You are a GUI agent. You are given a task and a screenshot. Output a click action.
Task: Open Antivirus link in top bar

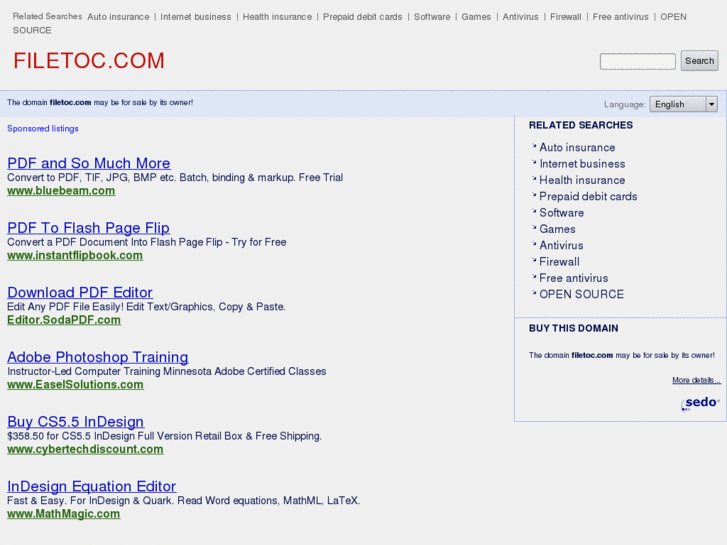[x=521, y=17]
